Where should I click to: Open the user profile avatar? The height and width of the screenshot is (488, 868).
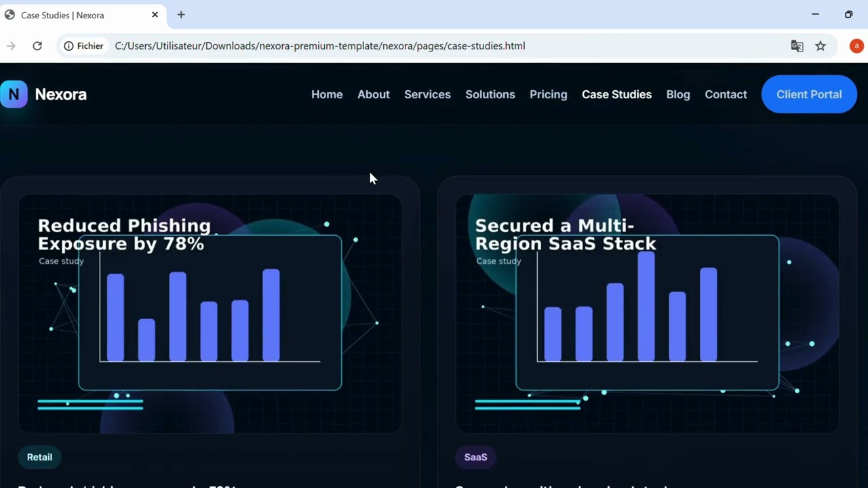[x=856, y=46]
